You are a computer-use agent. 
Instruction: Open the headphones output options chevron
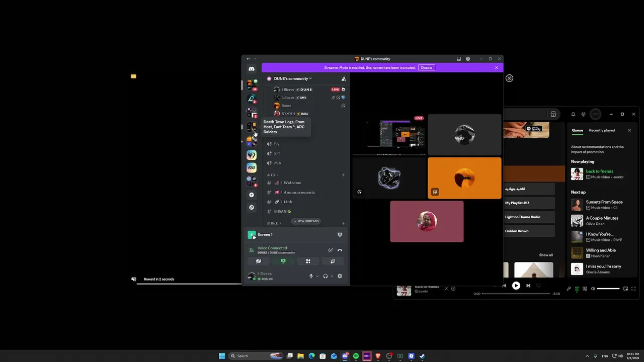tap(332, 276)
